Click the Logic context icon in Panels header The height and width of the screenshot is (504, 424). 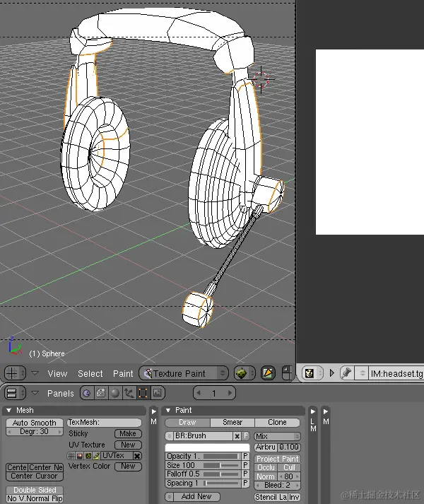(x=86, y=393)
